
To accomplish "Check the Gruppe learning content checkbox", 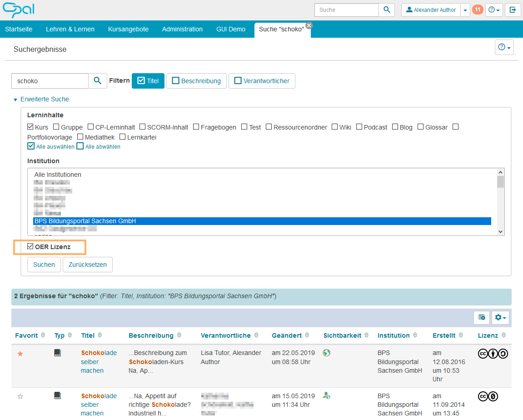I will coord(56,127).
